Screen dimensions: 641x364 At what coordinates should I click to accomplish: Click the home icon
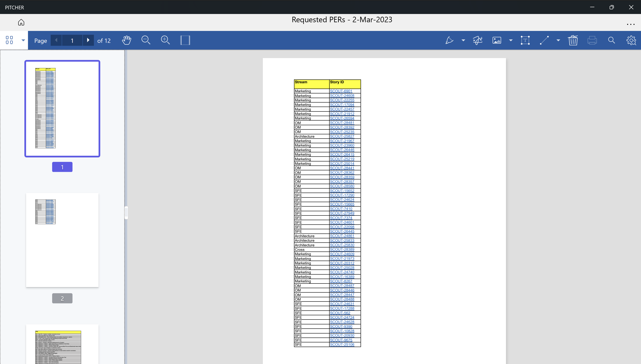tap(21, 22)
